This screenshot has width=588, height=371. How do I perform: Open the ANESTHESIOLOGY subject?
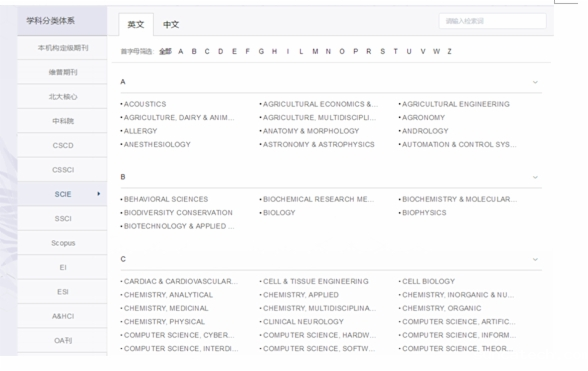pos(157,144)
